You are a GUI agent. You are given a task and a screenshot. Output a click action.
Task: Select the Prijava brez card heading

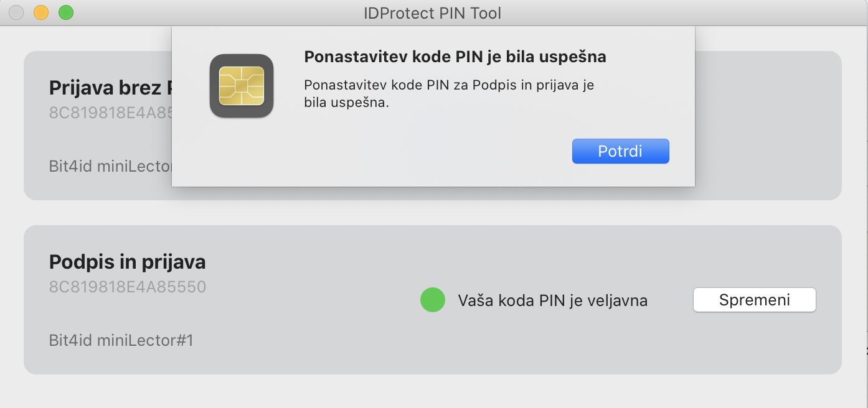click(110, 88)
